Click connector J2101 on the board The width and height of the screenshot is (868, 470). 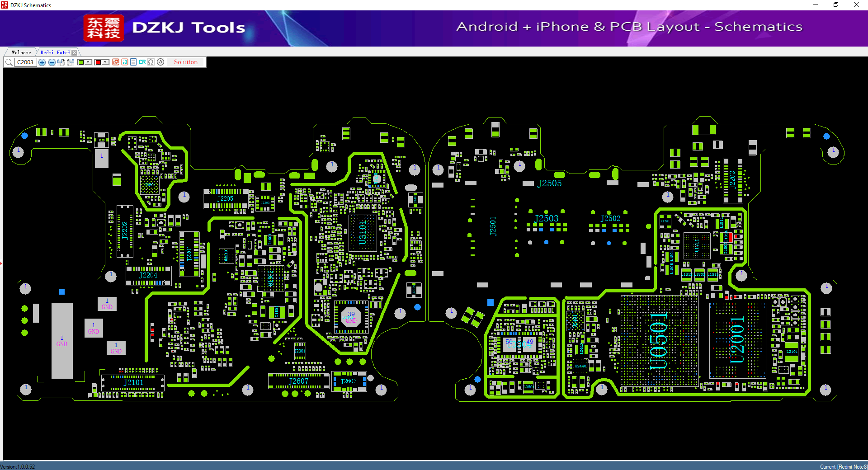133,382
